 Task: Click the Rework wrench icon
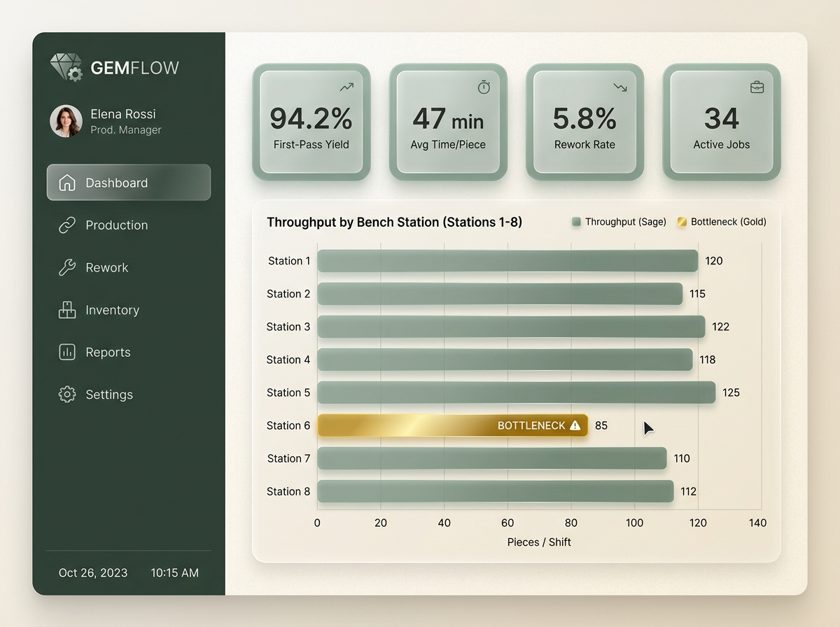[x=67, y=267]
